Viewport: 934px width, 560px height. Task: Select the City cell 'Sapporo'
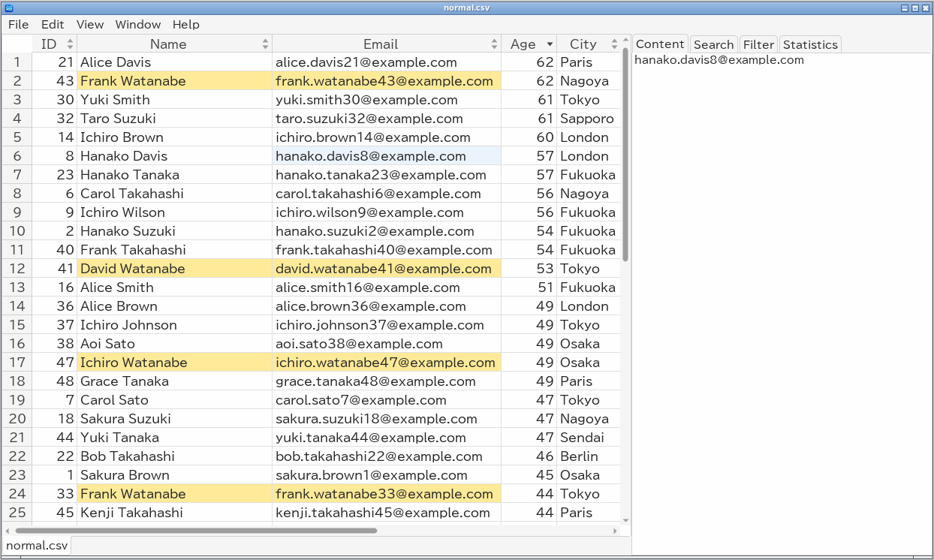[589, 119]
